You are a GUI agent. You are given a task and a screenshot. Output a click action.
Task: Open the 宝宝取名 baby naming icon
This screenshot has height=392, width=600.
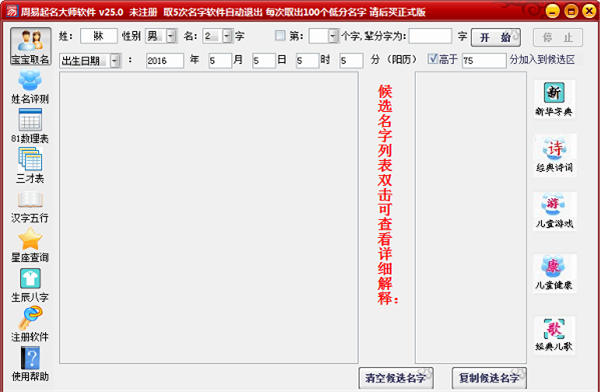coord(31,46)
